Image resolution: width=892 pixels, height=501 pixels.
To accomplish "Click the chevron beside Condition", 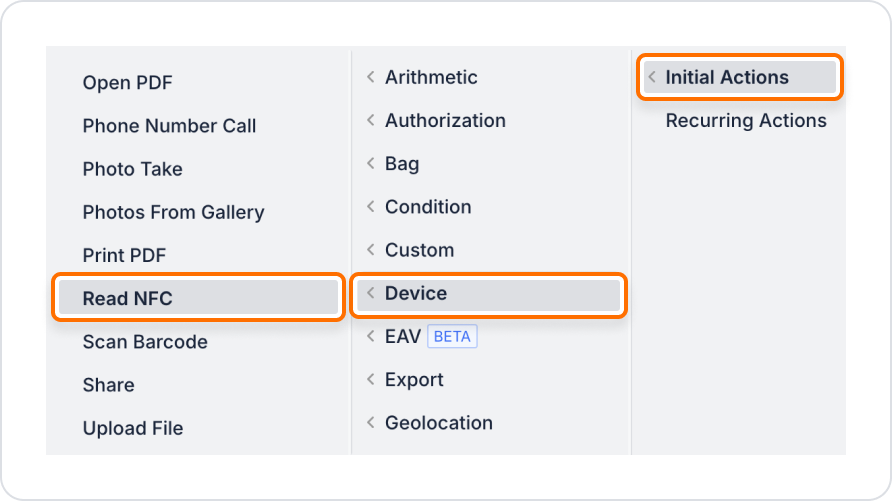I will coord(371,206).
